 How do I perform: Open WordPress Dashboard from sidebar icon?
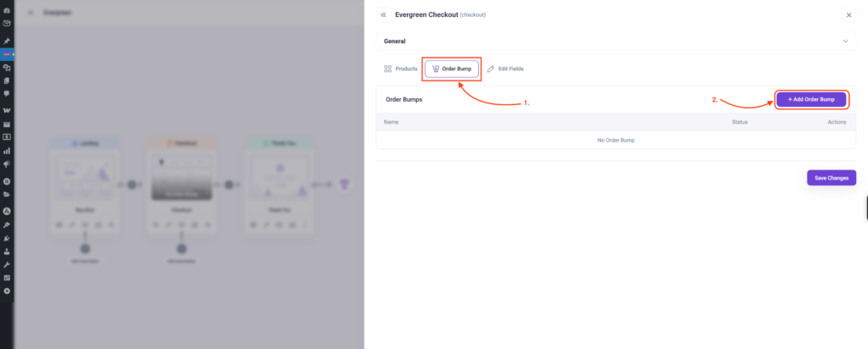pyautogui.click(x=7, y=12)
